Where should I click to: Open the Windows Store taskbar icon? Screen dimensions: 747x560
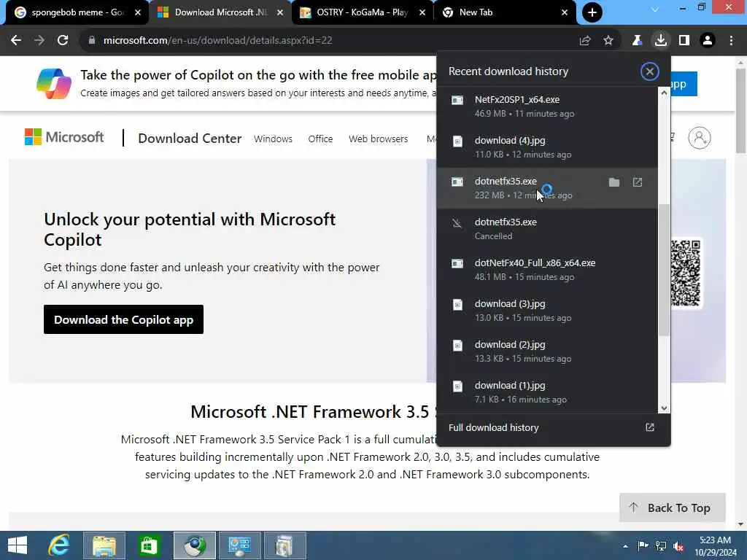149,545
